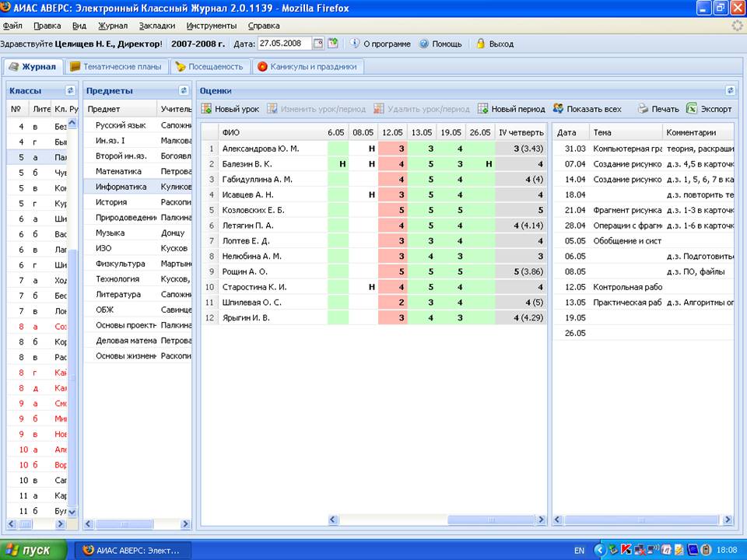747x560 pixels.
Task: Click the ФИО column header
Action: click(x=272, y=132)
